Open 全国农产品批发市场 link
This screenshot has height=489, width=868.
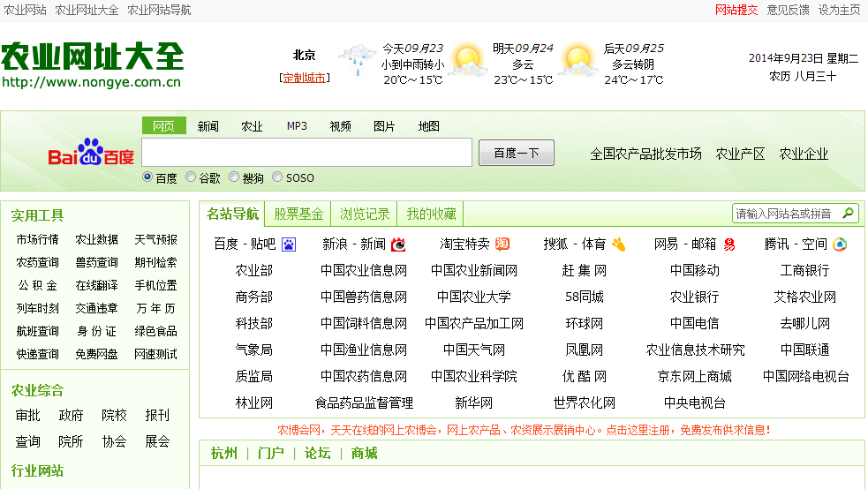(x=646, y=154)
